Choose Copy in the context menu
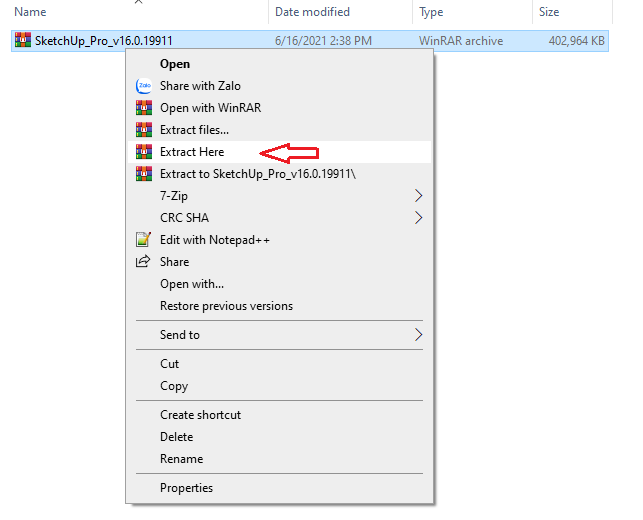Viewport: 643px width, 520px height. tap(174, 386)
